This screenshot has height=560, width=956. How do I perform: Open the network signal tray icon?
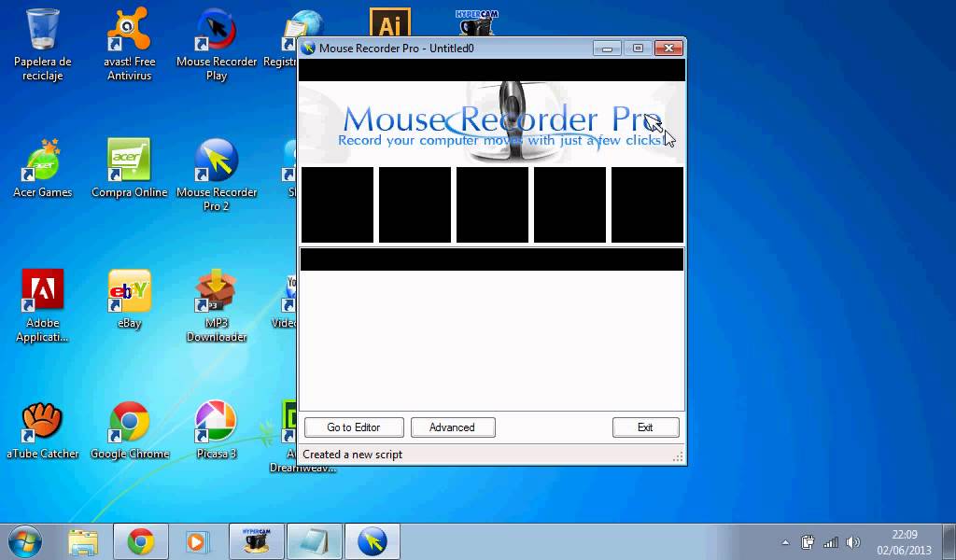pos(830,541)
